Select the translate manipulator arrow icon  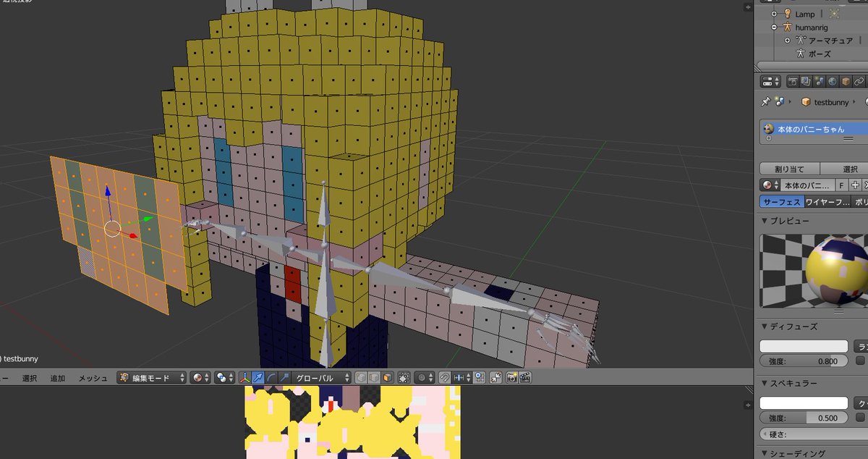click(258, 378)
